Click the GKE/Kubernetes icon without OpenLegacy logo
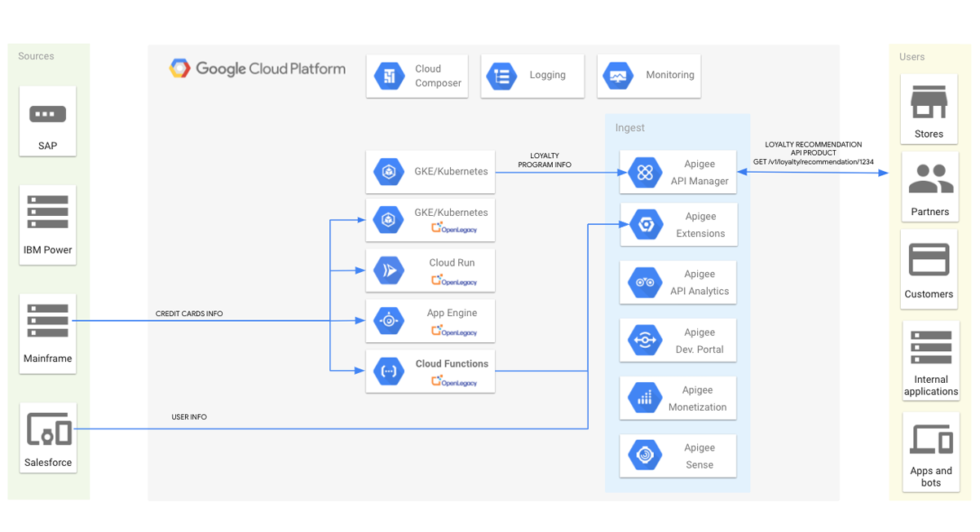The height and width of the screenshot is (532, 980). click(x=389, y=172)
